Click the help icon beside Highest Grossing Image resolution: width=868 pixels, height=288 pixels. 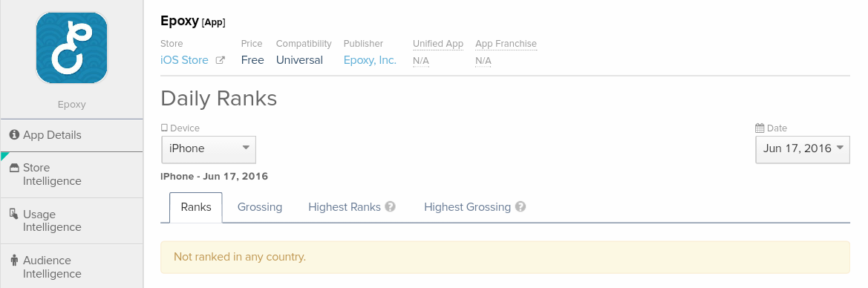click(521, 206)
